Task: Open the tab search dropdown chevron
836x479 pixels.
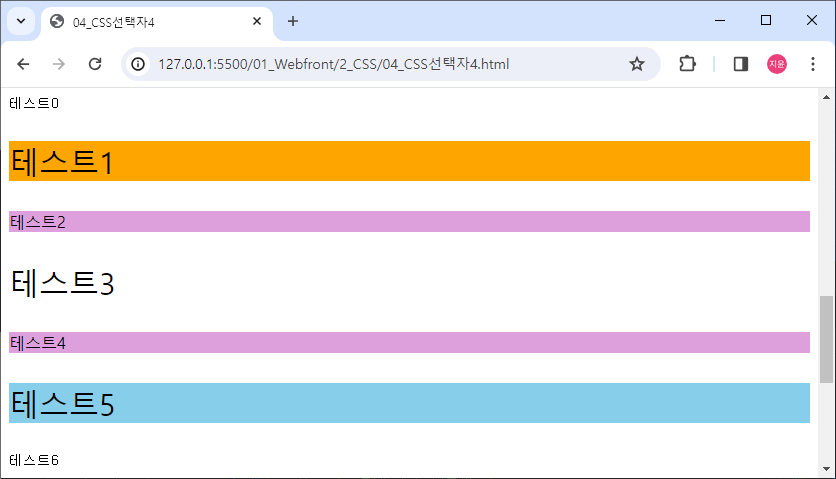Action: coord(21,21)
